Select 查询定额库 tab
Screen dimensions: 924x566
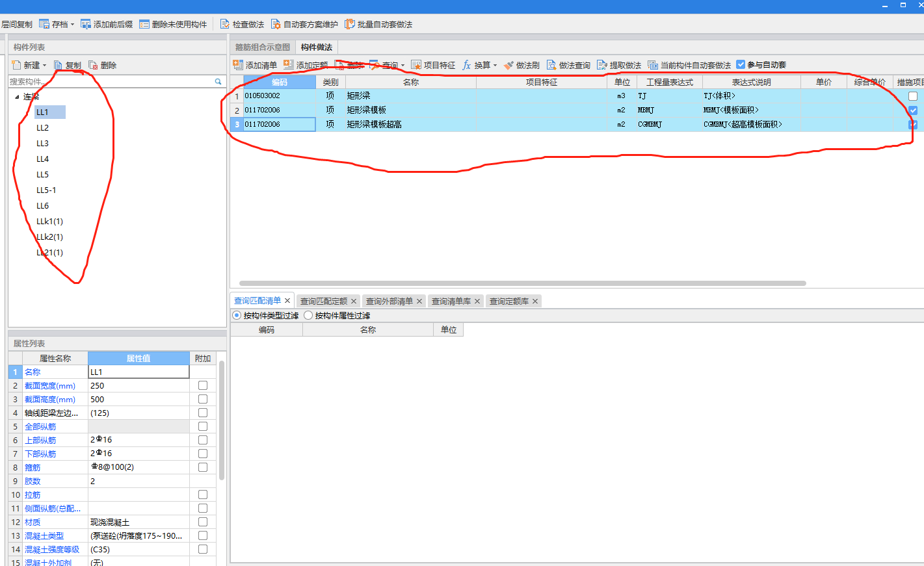point(509,302)
